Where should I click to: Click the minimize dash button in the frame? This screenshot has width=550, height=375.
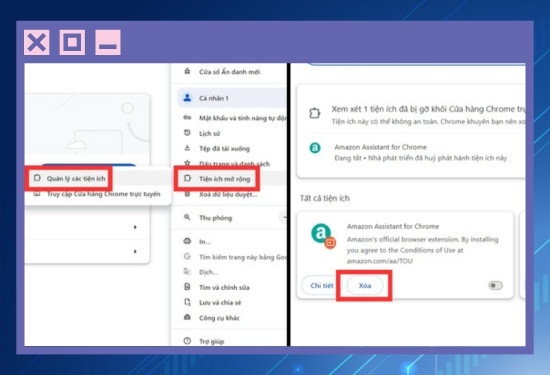(108, 42)
